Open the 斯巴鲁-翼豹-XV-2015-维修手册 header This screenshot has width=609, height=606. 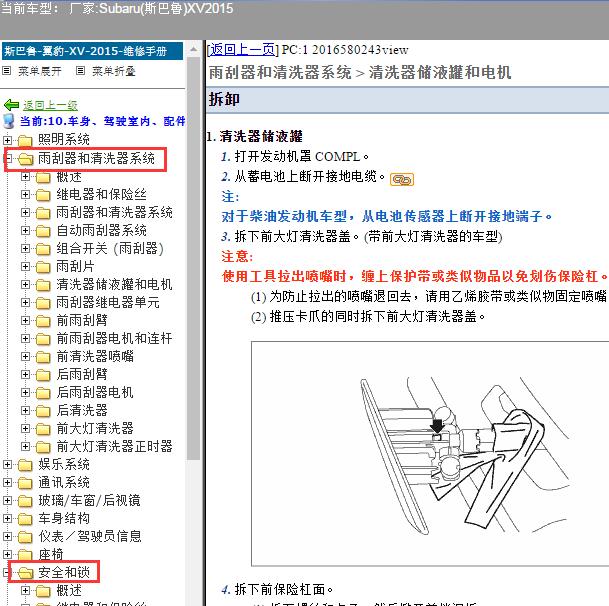[92, 51]
